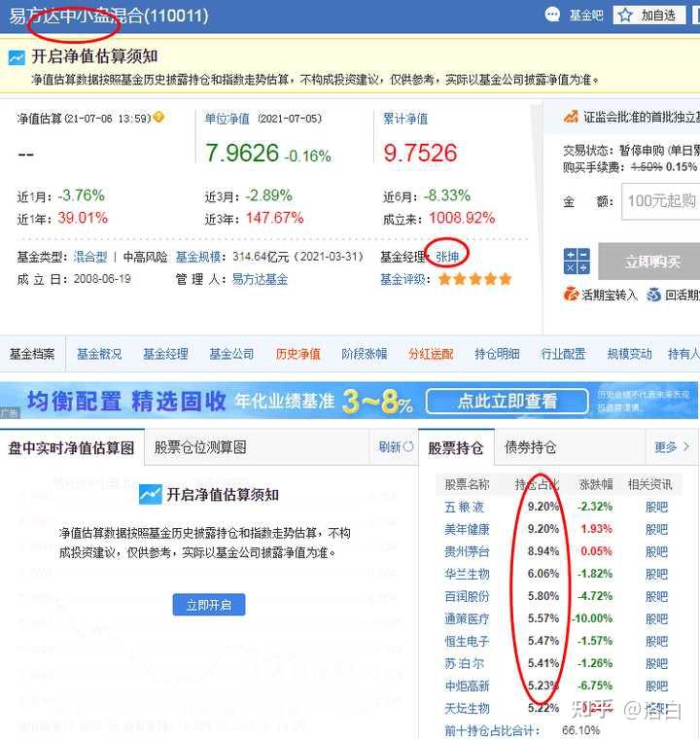Click the 活期宝转入 icon

(x=571, y=295)
